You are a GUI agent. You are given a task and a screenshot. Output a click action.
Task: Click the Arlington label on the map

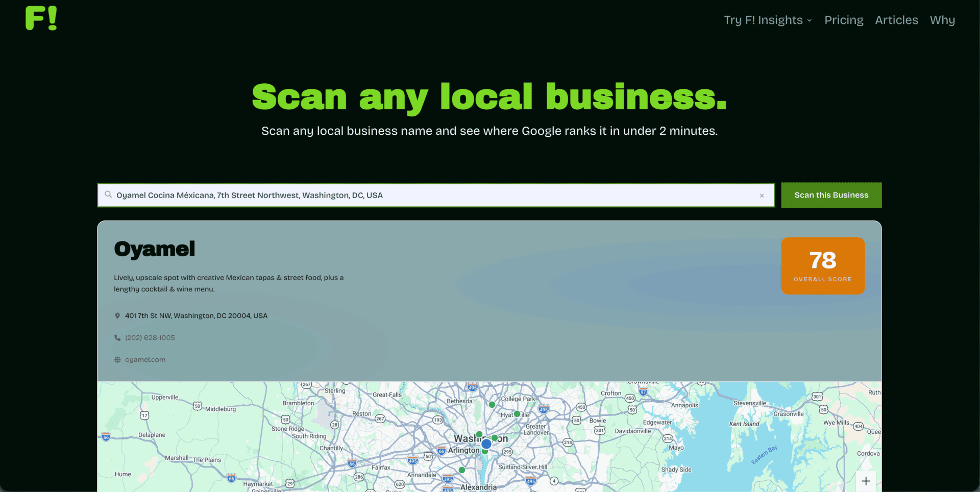pyautogui.click(x=463, y=450)
